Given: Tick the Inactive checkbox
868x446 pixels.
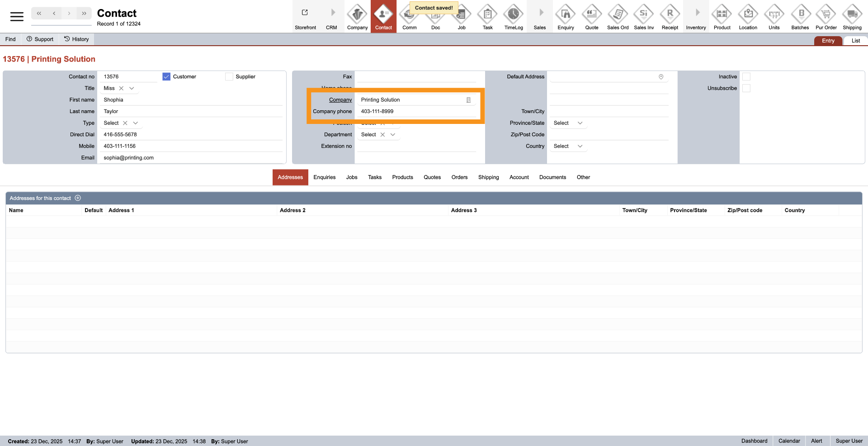Looking at the screenshot, I should pos(746,77).
